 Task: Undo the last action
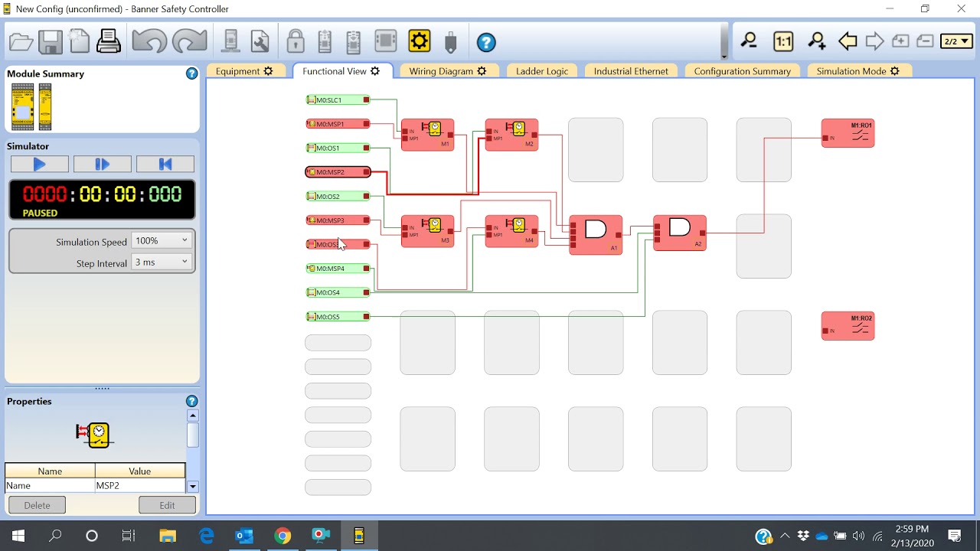coord(149,41)
